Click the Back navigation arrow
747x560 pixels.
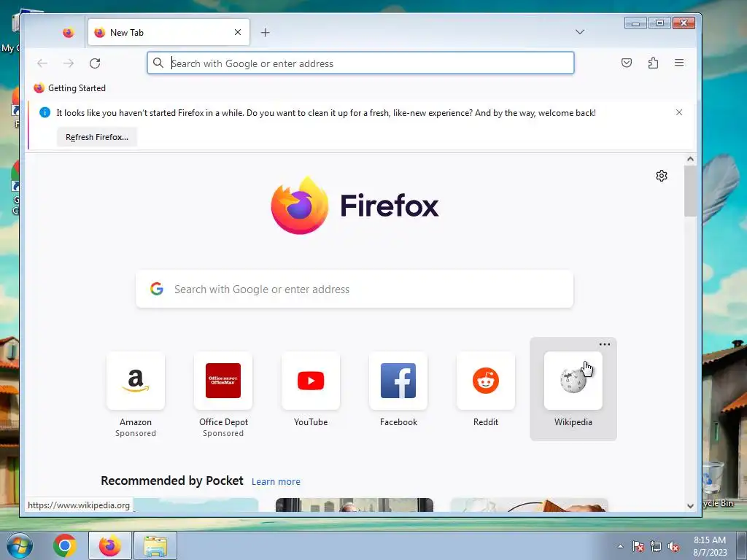[42, 63]
